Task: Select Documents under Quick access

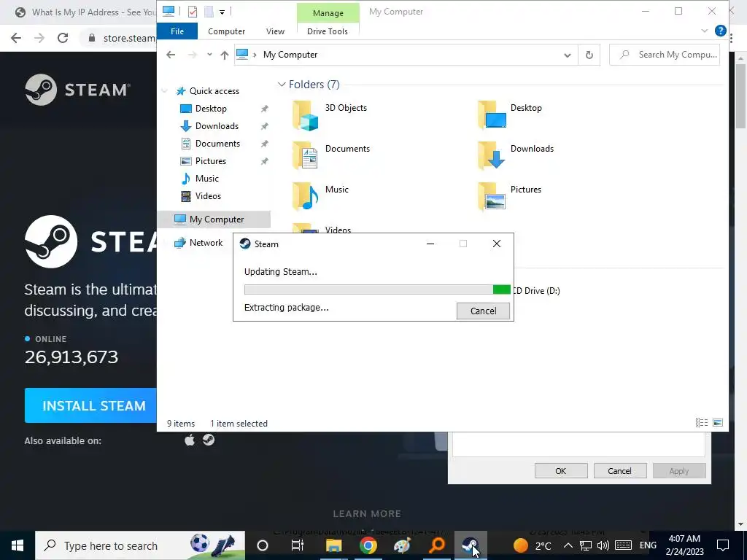Action: click(x=217, y=144)
